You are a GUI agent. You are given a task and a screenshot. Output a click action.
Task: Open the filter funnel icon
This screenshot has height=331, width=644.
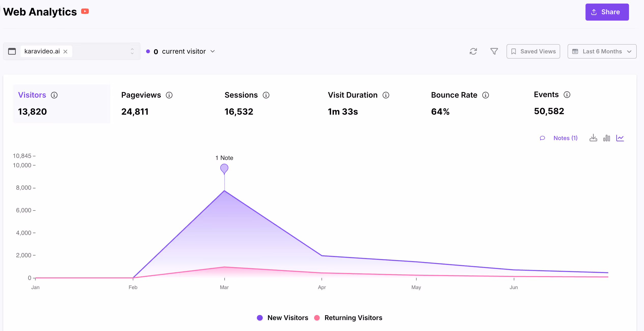click(x=494, y=51)
